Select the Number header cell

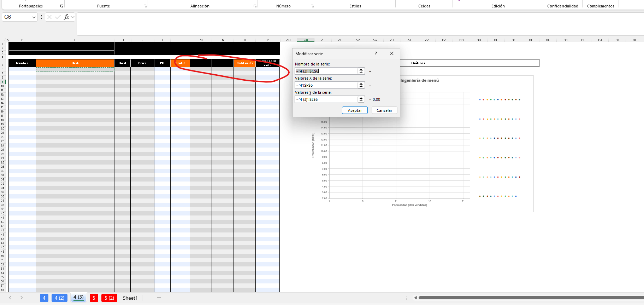click(22, 63)
